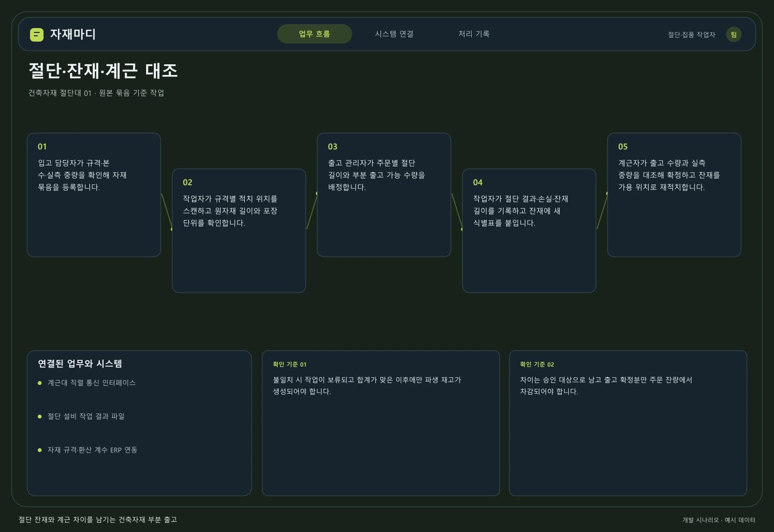
Task: Select step card 03 출고 관리자
Action: 384,195
